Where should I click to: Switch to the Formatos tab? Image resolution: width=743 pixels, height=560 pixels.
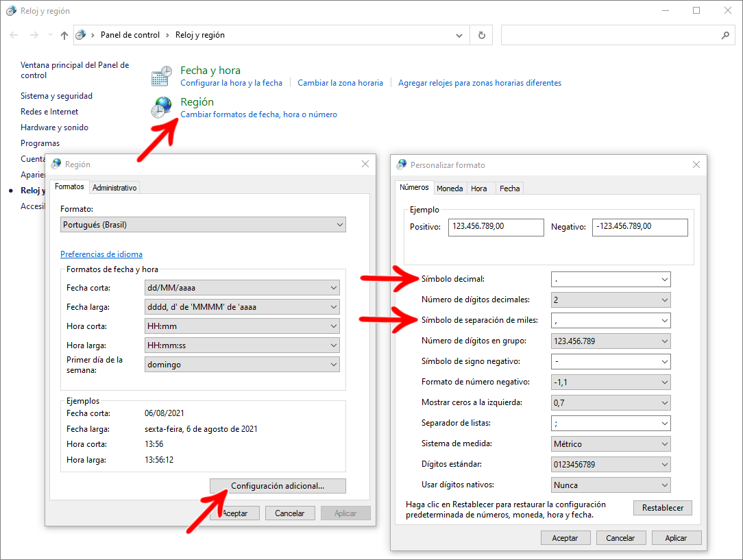69,186
